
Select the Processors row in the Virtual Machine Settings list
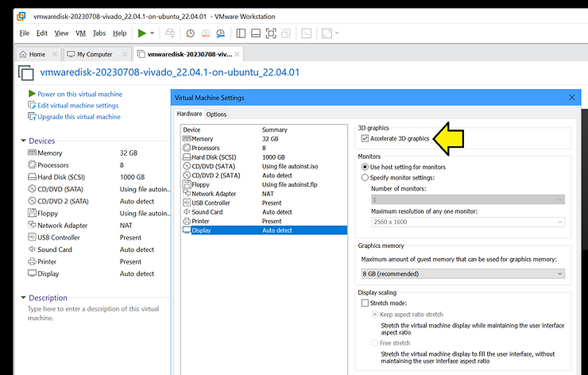click(x=264, y=148)
